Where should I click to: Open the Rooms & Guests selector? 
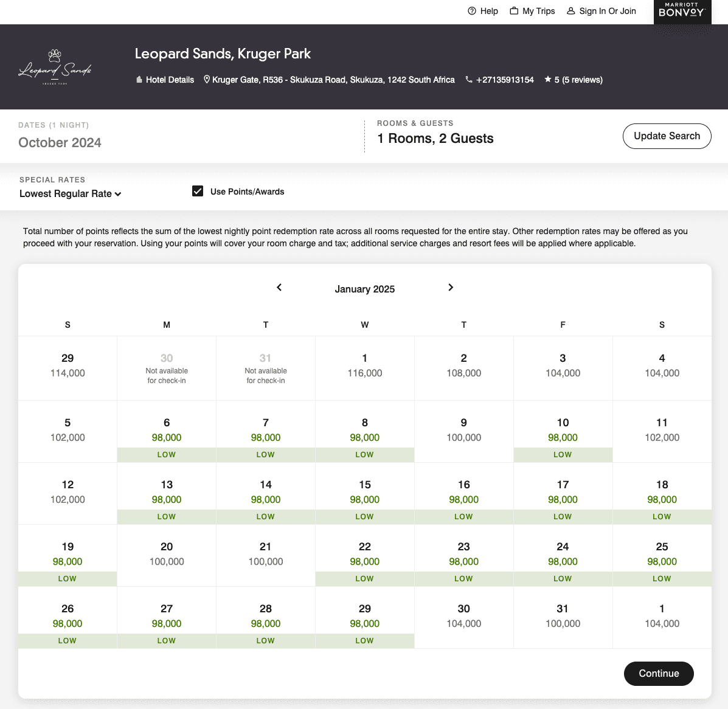(x=435, y=139)
